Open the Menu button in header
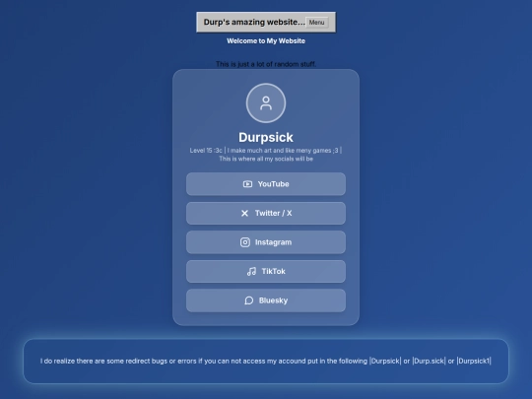 (x=316, y=23)
